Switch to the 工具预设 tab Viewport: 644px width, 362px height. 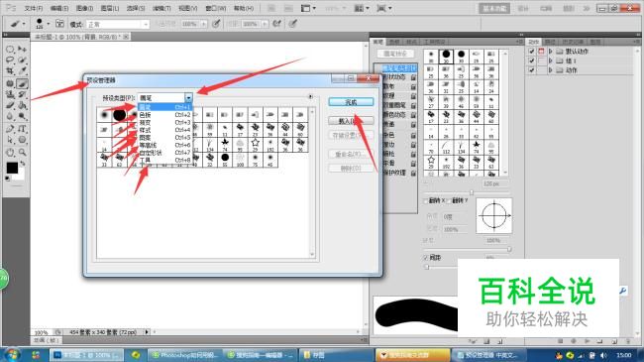point(434,42)
